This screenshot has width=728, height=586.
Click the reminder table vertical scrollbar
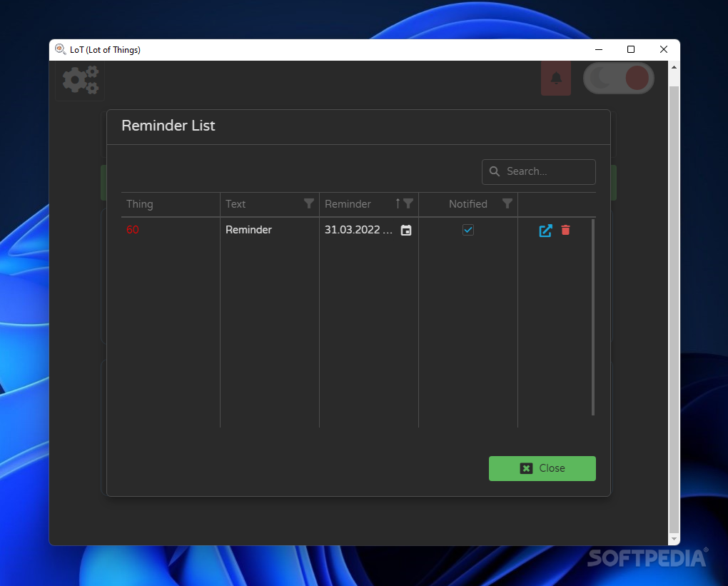[593, 317]
